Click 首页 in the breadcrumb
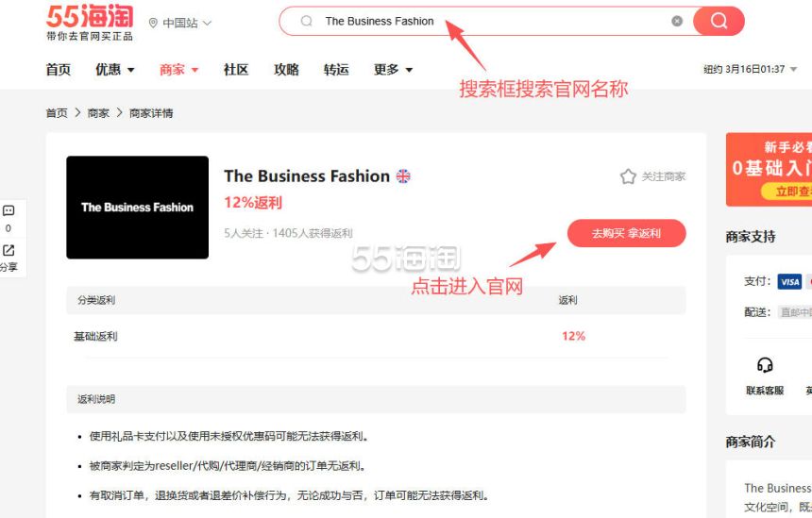The height and width of the screenshot is (518, 812). click(x=57, y=113)
